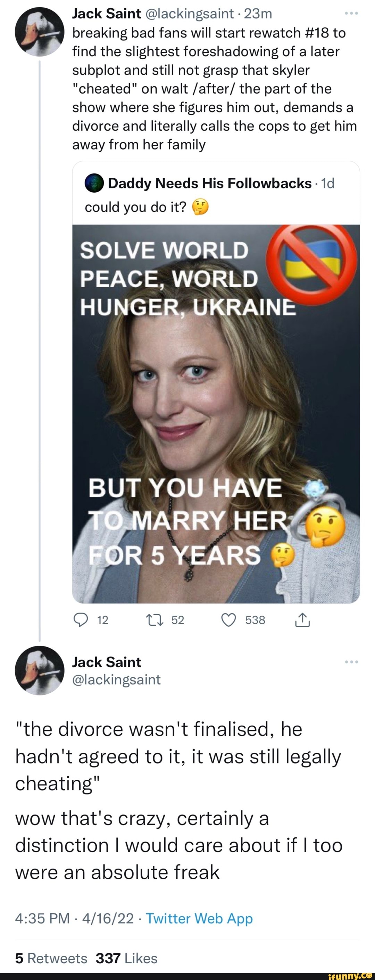Like the tweet with heart icon
This screenshot has height=980, width=375.
coord(228,620)
